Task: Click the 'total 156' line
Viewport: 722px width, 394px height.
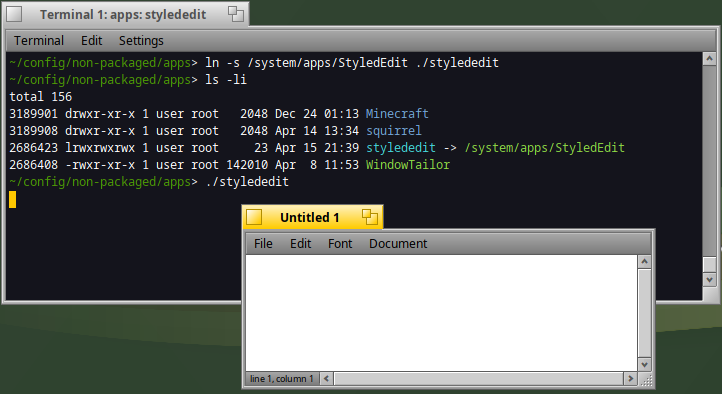Action: (x=41, y=97)
